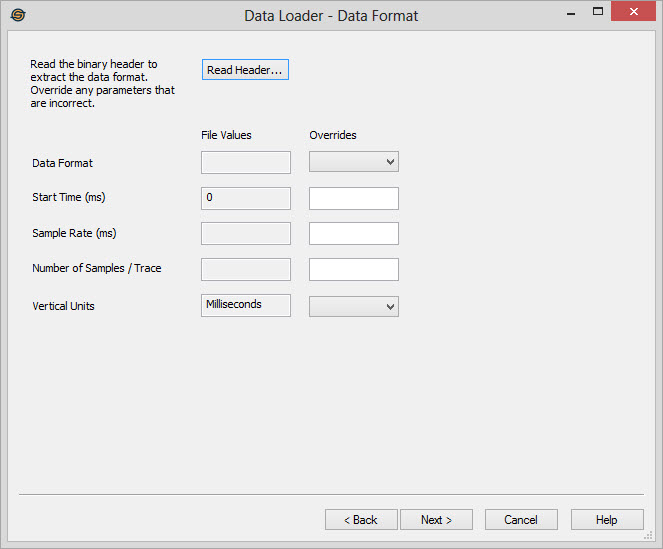The height and width of the screenshot is (549, 663).
Task: Expand the Vertical Units override dropdown
Action: pos(354,306)
